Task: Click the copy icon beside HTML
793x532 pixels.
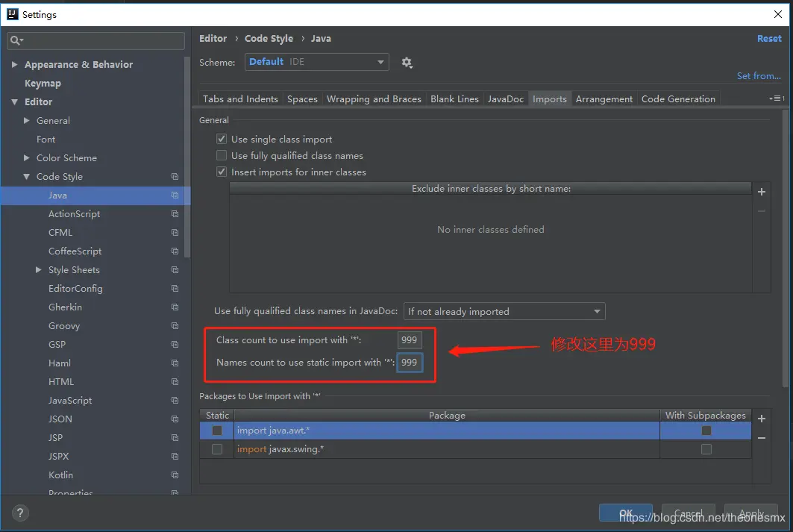Action: pyautogui.click(x=175, y=382)
